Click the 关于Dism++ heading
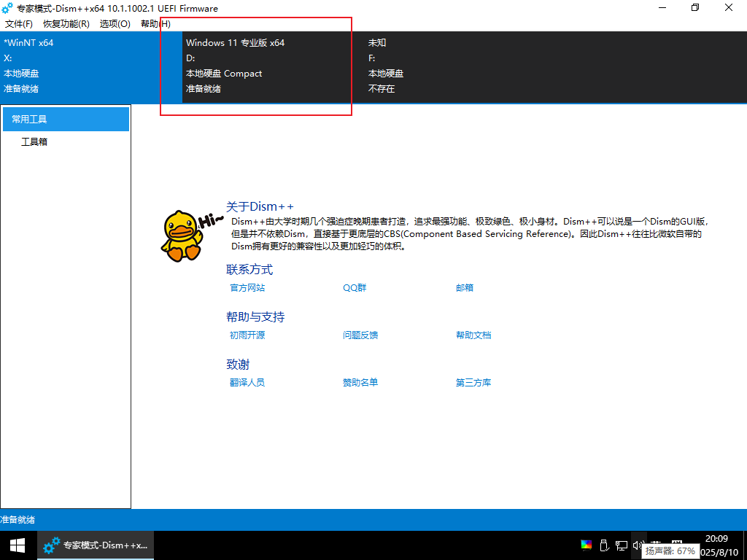This screenshot has height=560, width=747. point(260,206)
